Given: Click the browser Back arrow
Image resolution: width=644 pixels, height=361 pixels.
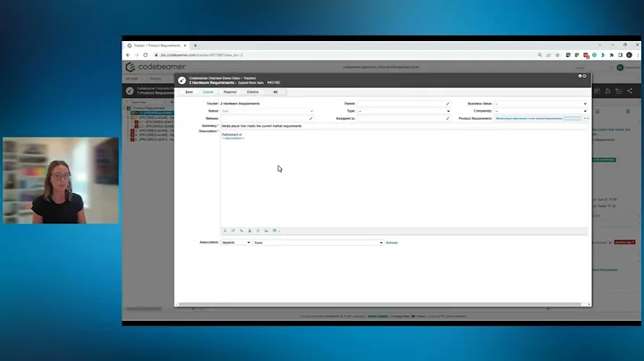Looking at the screenshot, I should [x=128, y=55].
